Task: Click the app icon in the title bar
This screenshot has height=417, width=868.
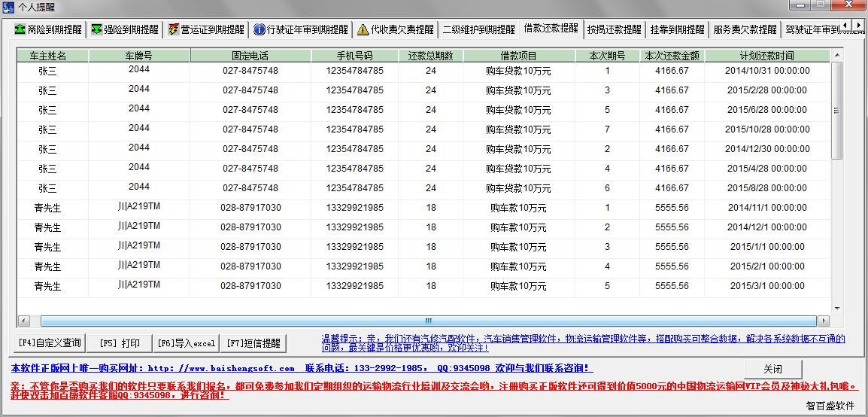Action: point(8,8)
